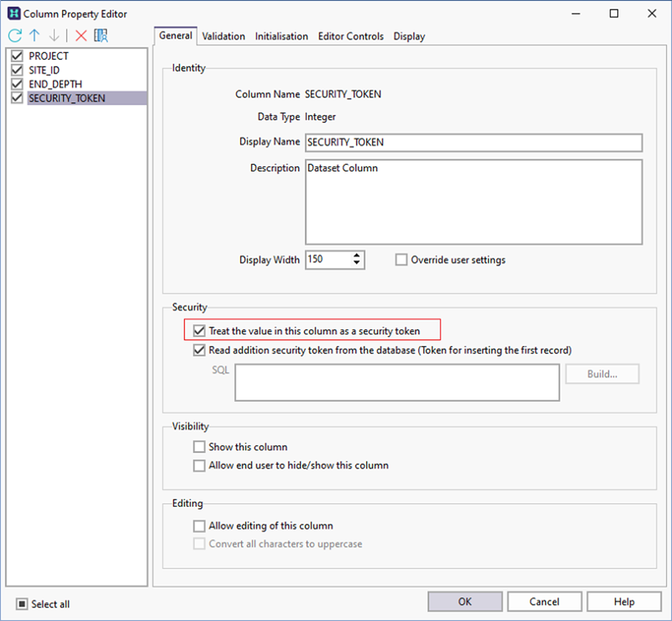The image size is (672, 621).
Task: Delete column using red X icon
Action: 81,36
